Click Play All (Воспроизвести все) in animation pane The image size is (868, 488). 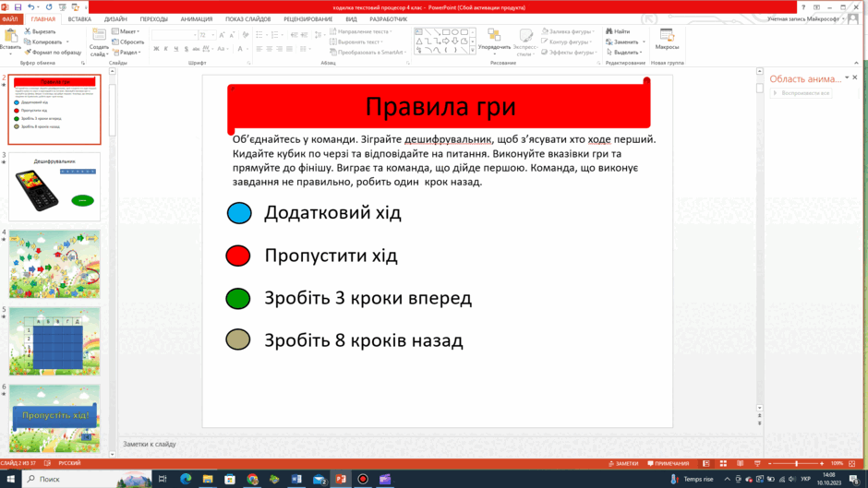pos(802,93)
